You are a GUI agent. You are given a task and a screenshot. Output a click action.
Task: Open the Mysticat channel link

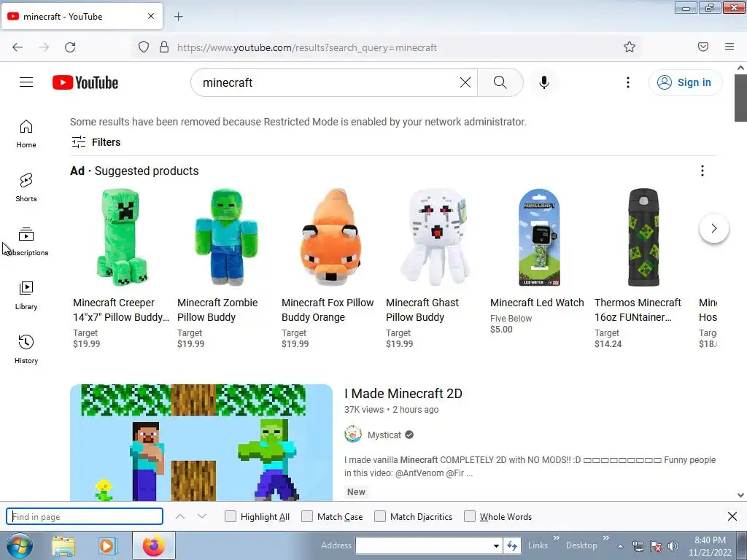click(384, 435)
